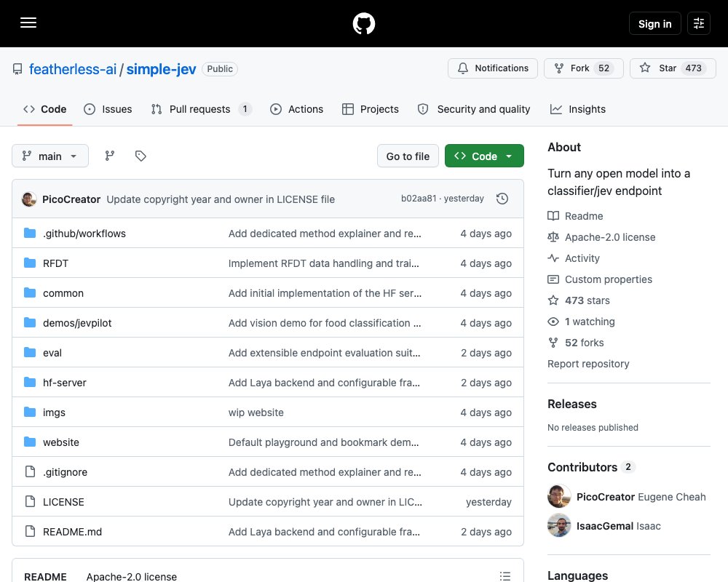This screenshot has height=582, width=728.
Task: Star the repository
Action: [673, 68]
